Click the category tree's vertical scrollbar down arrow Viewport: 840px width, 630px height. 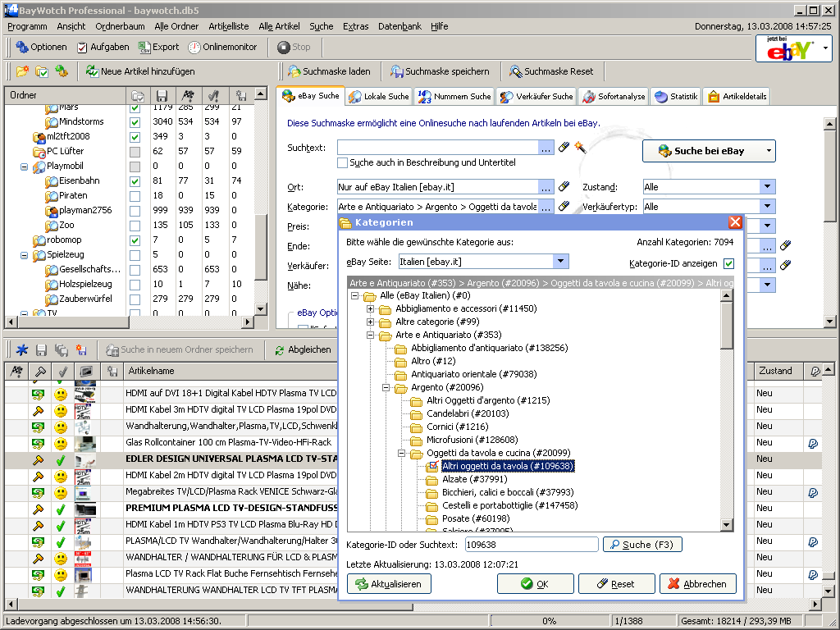[727, 525]
